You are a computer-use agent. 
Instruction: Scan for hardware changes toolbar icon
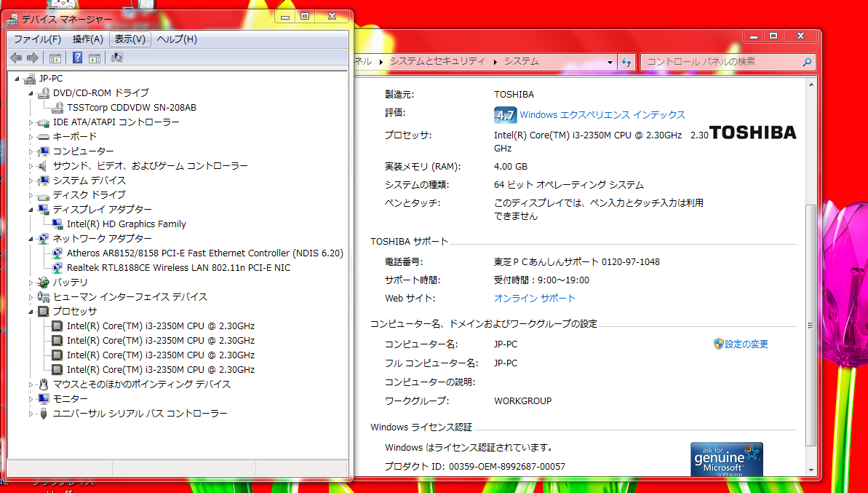click(x=117, y=58)
